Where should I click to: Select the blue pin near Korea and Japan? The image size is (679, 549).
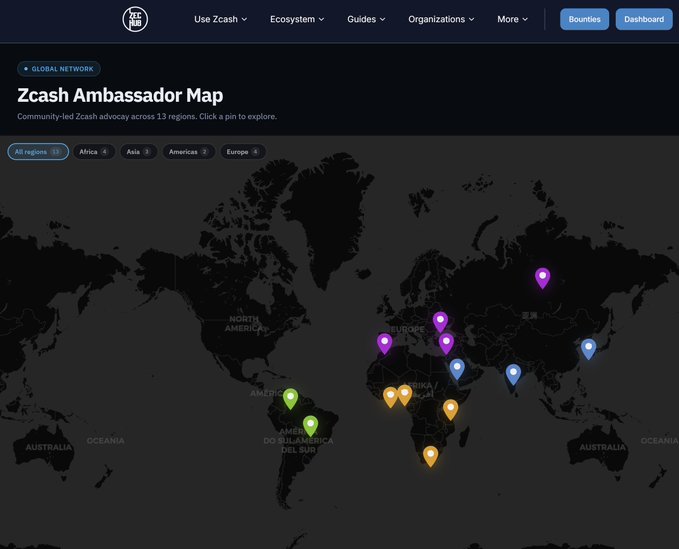point(588,349)
